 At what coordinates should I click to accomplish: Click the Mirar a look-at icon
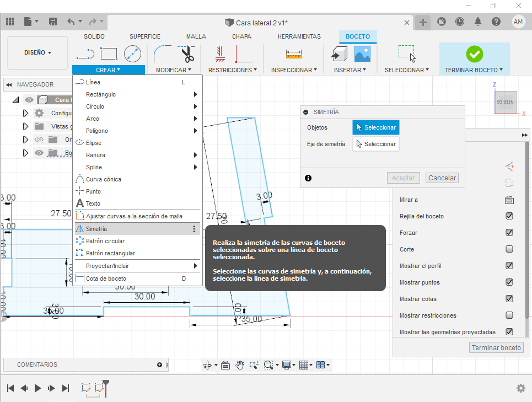pos(509,200)
